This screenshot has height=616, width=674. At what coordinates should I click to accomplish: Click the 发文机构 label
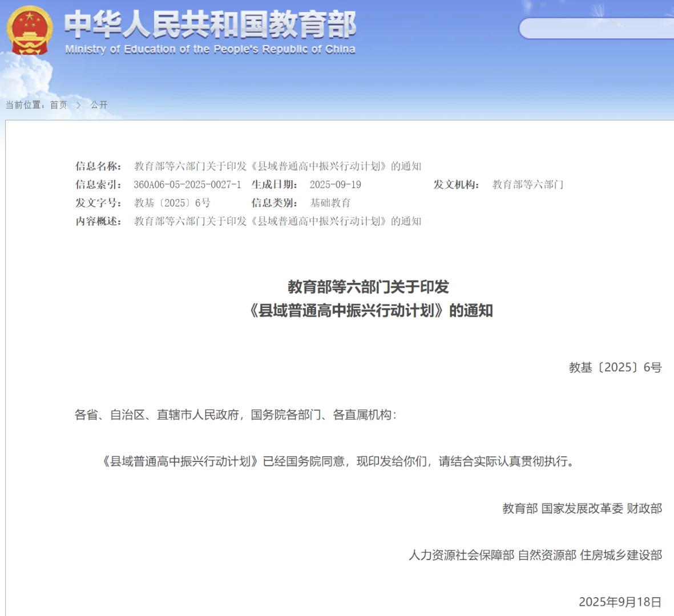pos(456,185)
